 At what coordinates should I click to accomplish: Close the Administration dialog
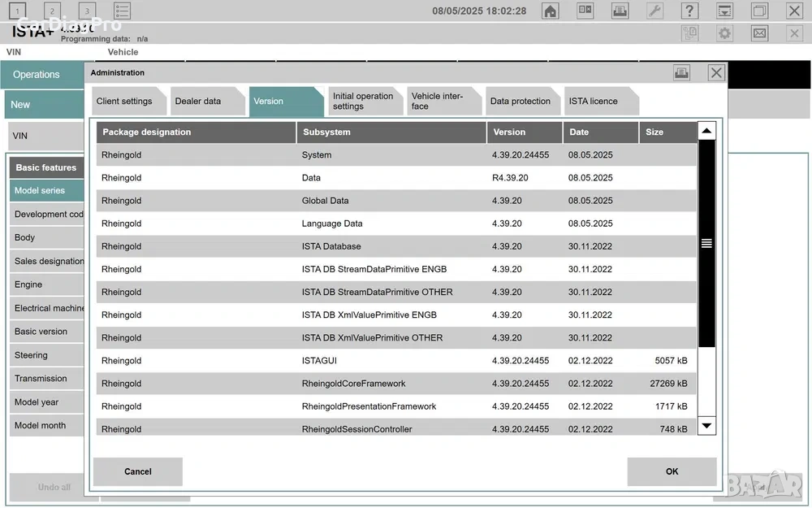716,73
